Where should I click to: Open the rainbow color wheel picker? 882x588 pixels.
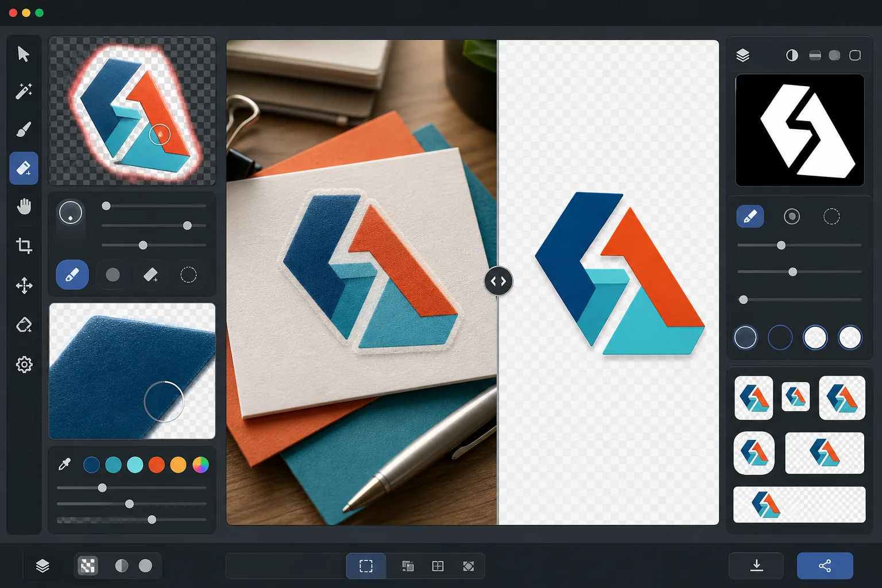pyautogui.click(x=200, y=465)
